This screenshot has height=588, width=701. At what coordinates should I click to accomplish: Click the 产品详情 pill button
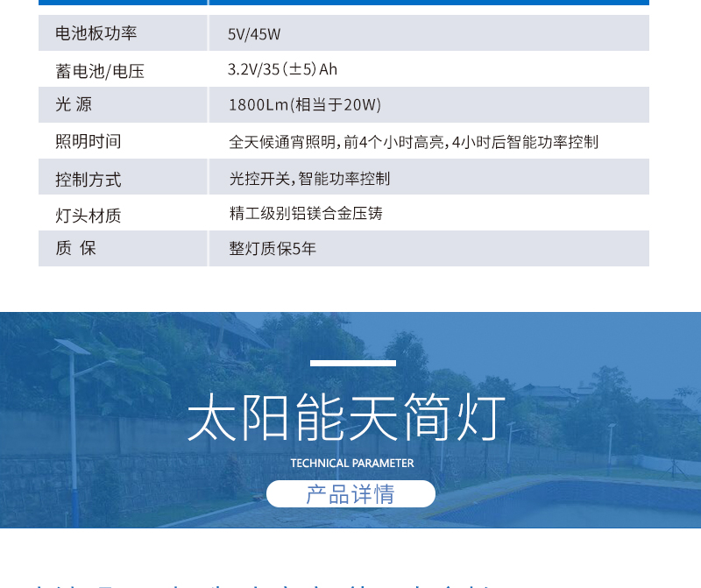coord(350,493)
